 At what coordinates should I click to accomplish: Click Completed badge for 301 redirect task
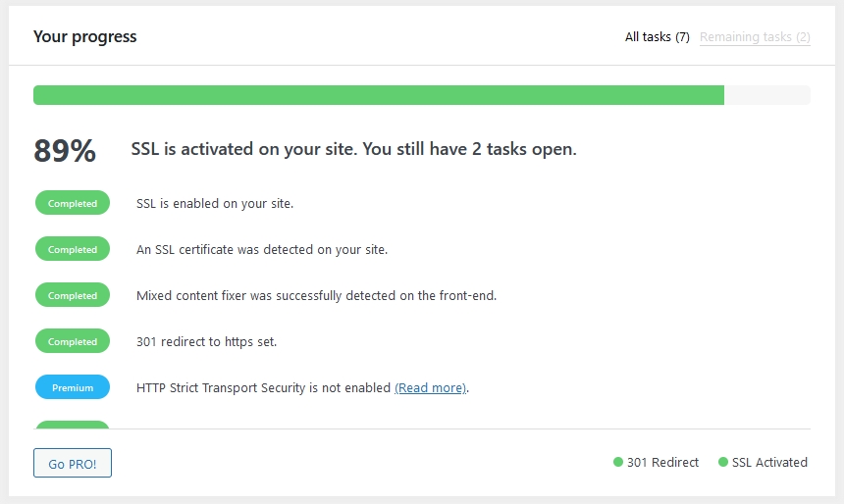(x=73, y=342)
